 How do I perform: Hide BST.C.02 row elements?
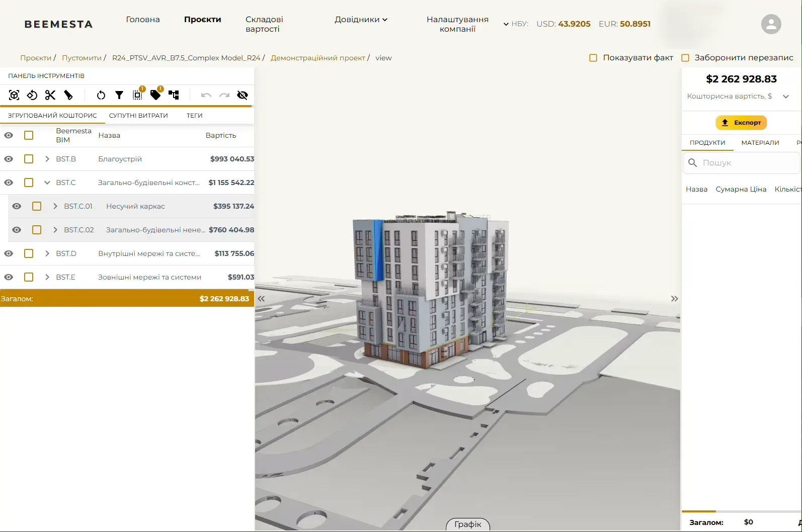coord(17,230)
